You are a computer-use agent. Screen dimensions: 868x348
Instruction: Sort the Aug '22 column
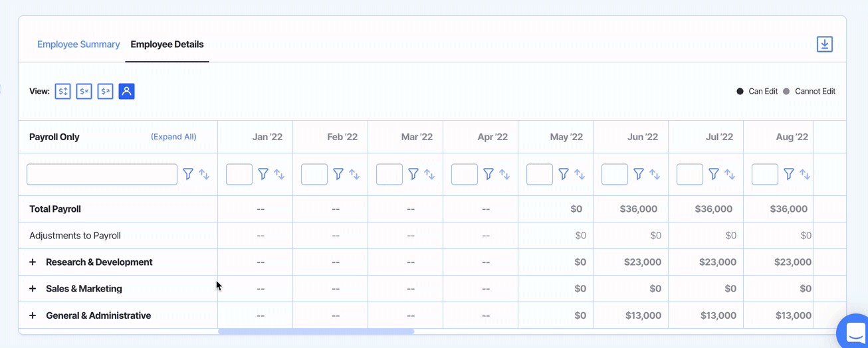click(x=805, y=175)
